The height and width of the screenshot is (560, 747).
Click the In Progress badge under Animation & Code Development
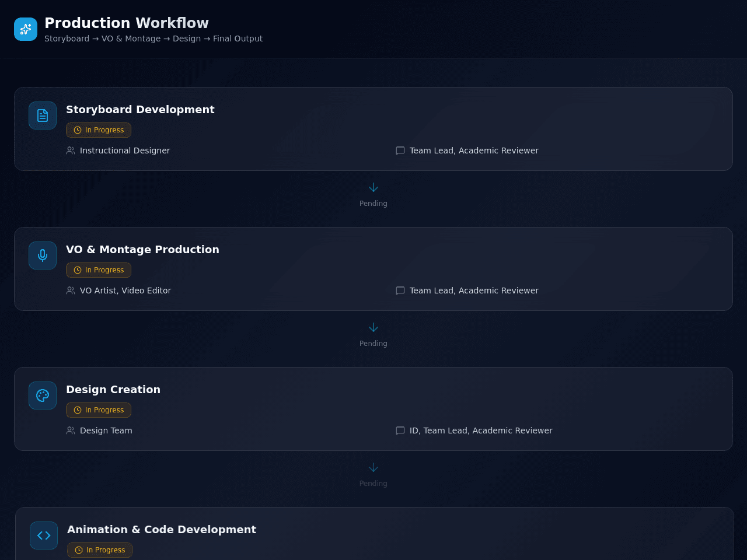[x=100, y=550]
